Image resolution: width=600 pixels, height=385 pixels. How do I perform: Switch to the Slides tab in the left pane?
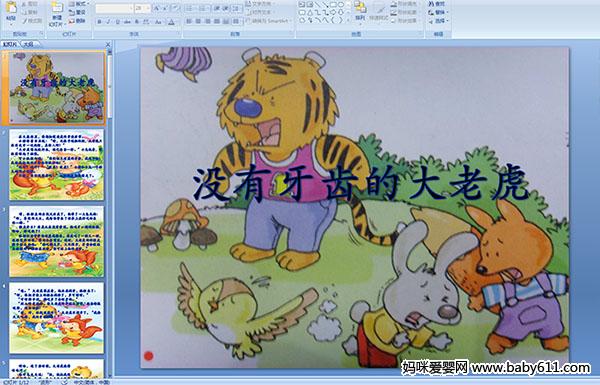(x=10, y=44)
